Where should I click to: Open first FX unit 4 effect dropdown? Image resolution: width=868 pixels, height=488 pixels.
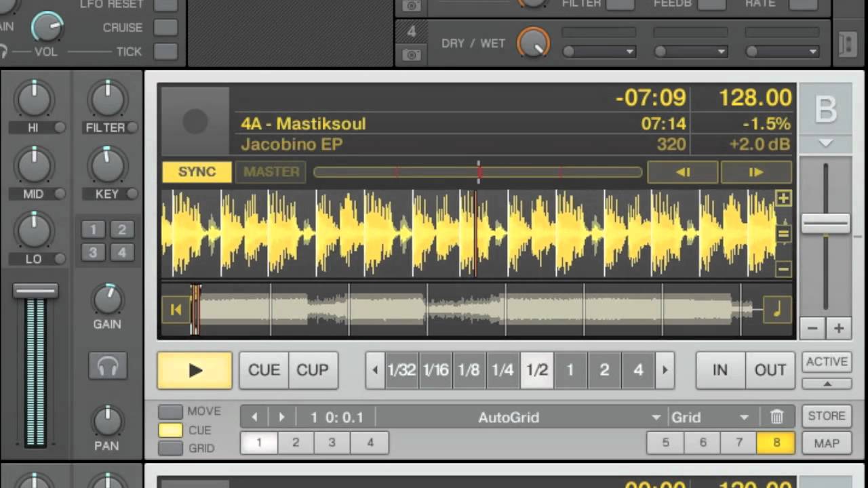599,52
